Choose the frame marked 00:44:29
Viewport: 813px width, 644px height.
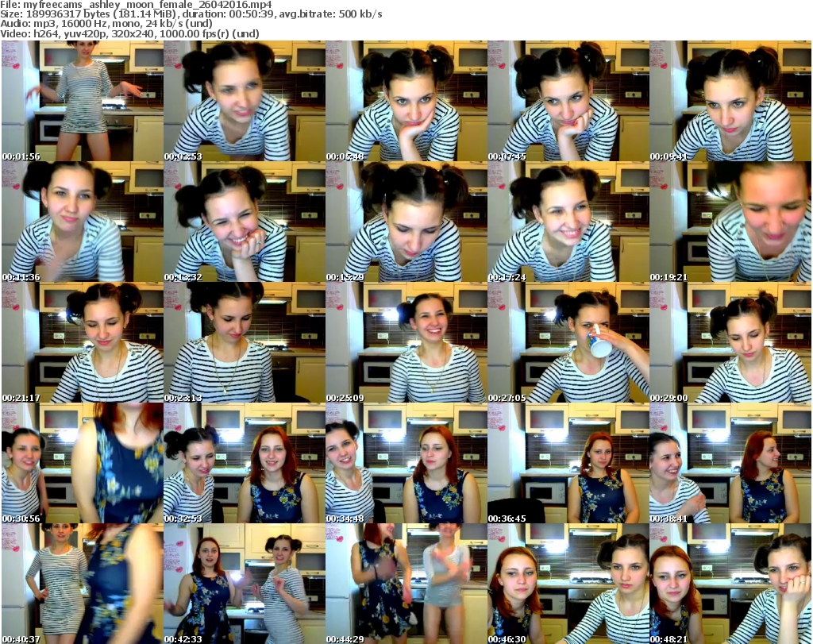click(406, 584)
